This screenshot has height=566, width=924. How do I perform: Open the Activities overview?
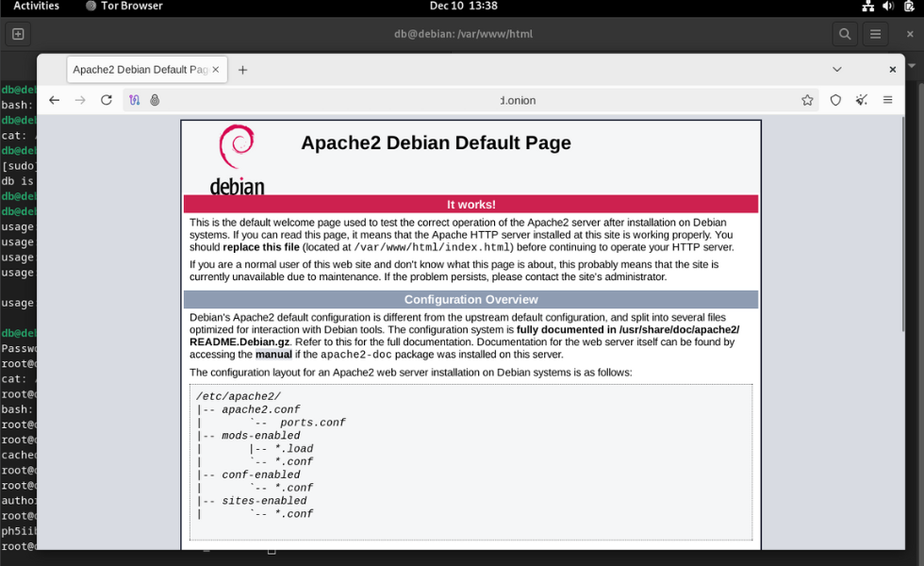pos(36,6)
